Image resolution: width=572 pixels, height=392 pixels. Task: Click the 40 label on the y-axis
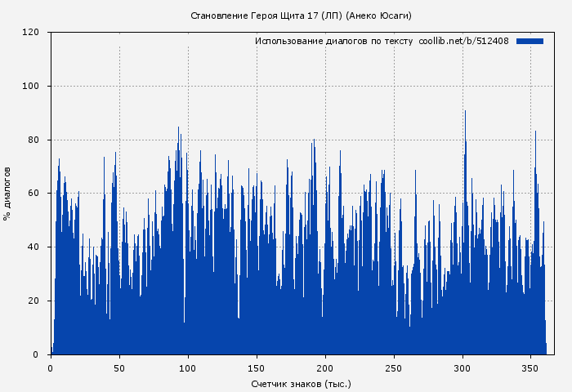pyautogui.click(x=34, y=247)
